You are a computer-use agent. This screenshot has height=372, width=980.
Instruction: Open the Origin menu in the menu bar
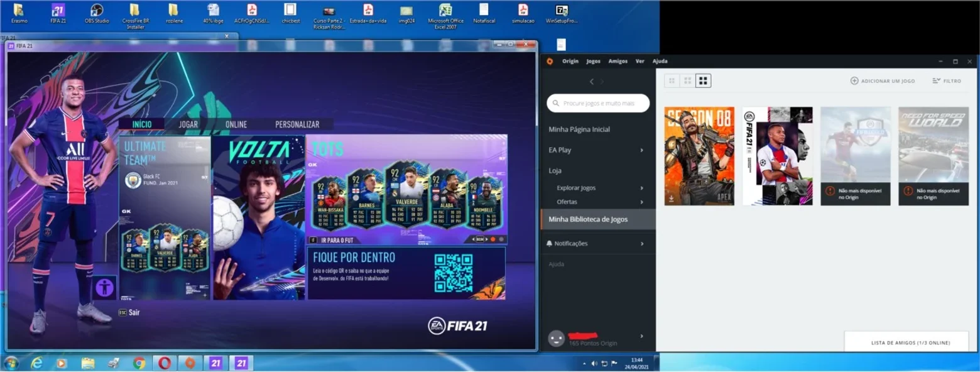pos(570,61)
